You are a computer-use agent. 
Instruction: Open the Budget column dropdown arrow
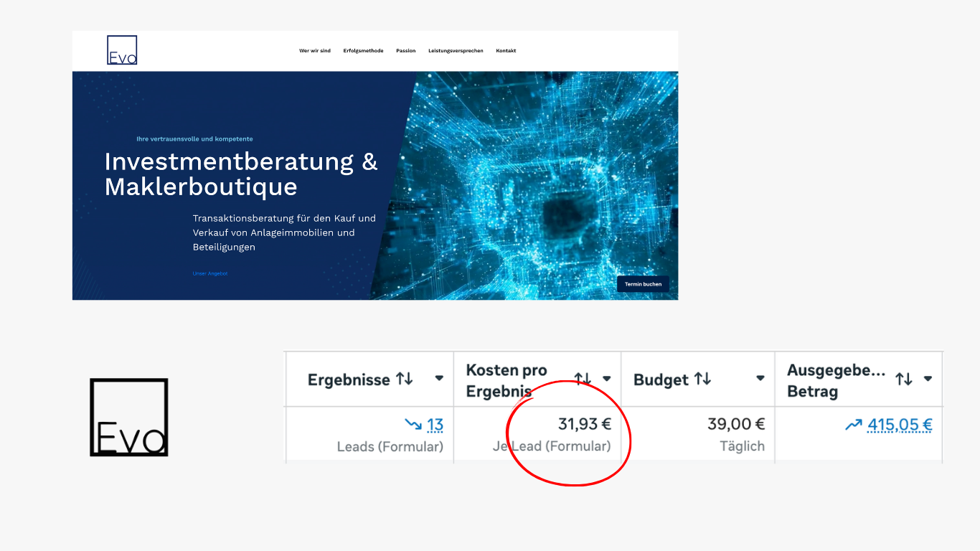click(x=760, y=379)
